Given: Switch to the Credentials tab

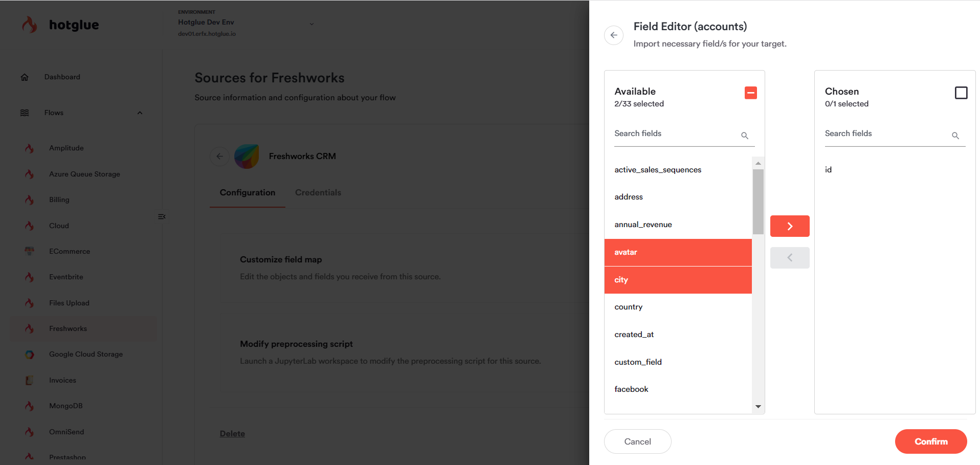Looking at the screenshot, I should click(x=318, y=193).
